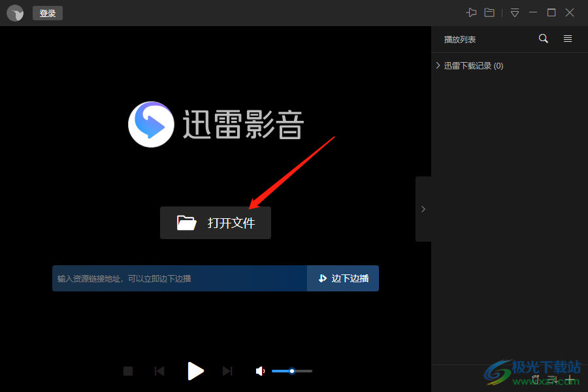Click the 登录 login button
This screenshot has height=392, width=588.
coord(48,13)
